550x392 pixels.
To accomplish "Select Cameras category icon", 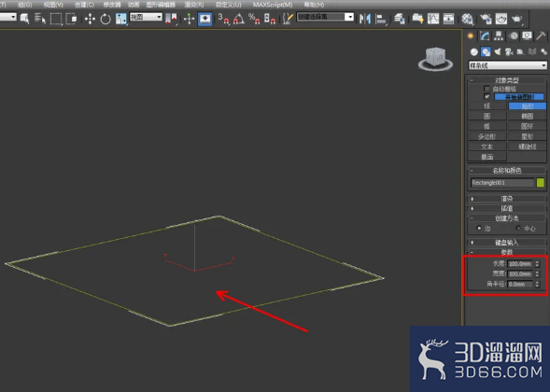I will click(509, 52).
